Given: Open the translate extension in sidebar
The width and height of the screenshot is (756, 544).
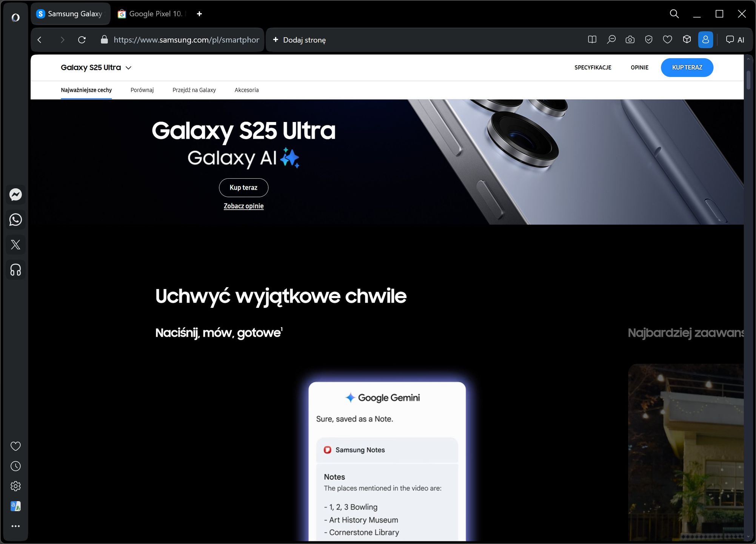Looking at the screenshot, I should [x=15, y=506].
